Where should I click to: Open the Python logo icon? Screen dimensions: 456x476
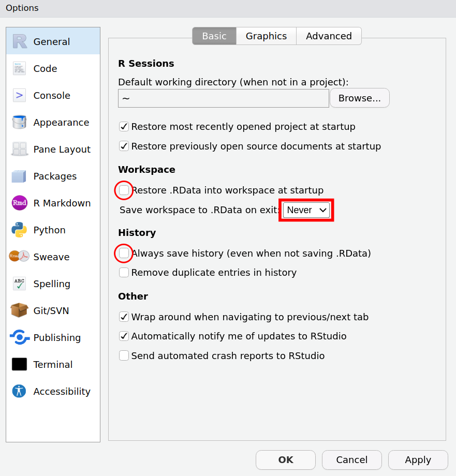pyautogui.click(x=19, y=230)
